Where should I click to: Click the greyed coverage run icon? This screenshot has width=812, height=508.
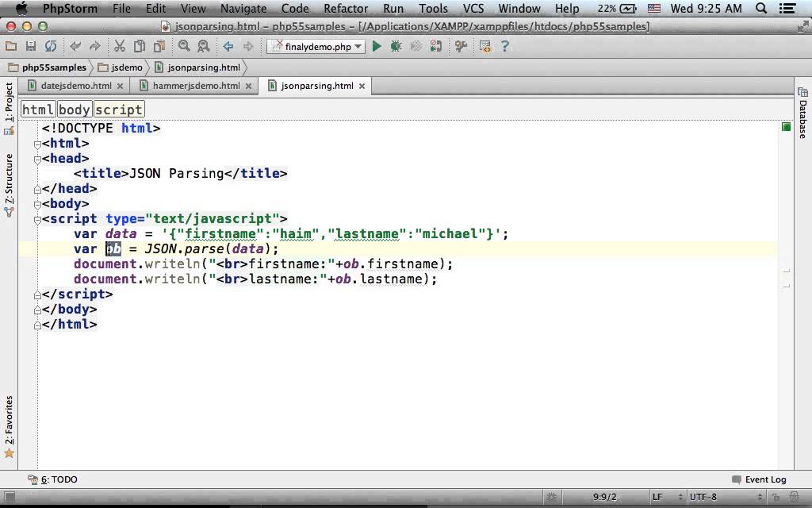point(416,47)
